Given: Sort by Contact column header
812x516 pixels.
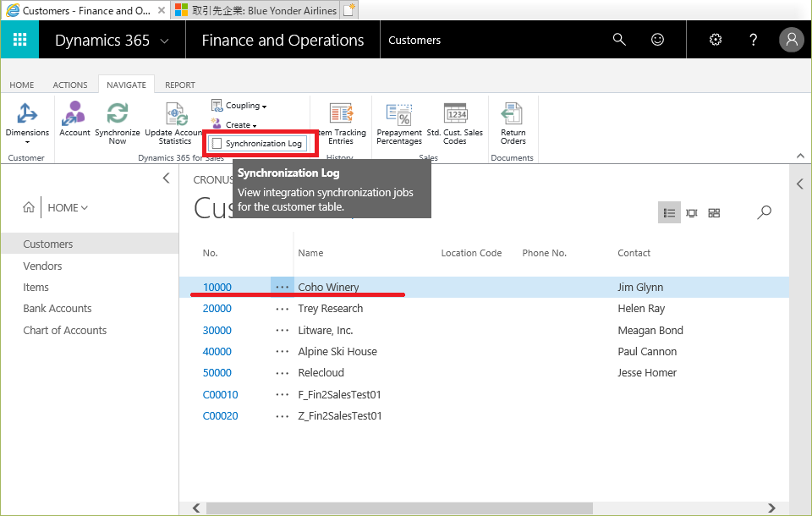Looking at the screenshot, I should (x=634, y=253).
